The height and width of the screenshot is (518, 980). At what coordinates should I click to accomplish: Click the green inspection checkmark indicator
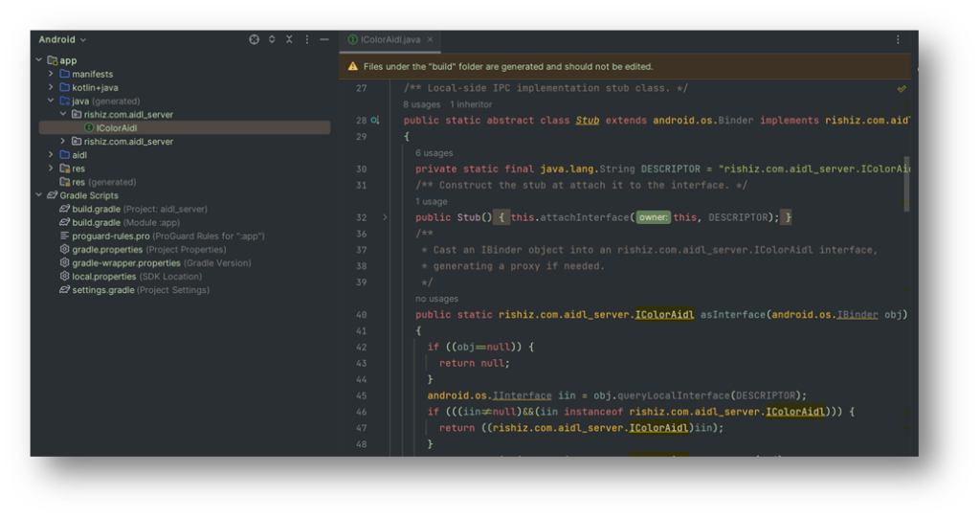(x=902, y=88)
